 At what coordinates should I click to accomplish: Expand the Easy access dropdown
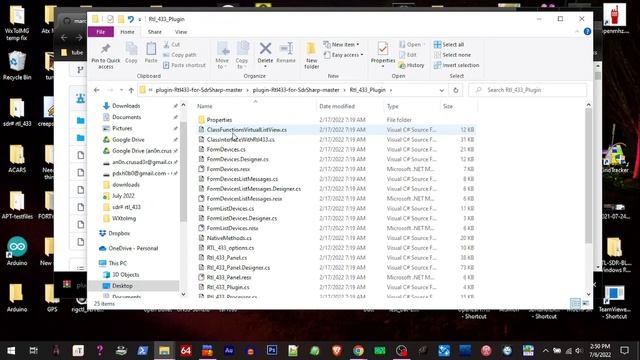[343, 55]
